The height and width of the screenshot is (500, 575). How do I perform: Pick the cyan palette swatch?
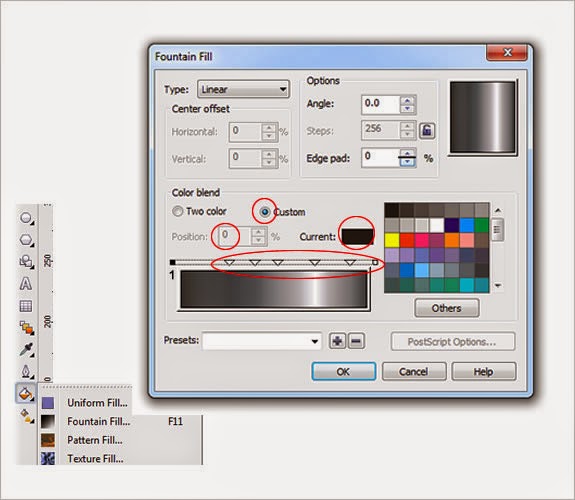coord(466,285)
